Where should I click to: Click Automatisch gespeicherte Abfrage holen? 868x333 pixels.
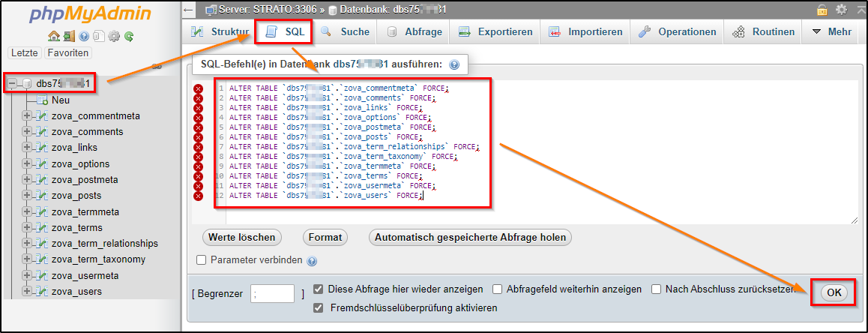click(x=470, y=237)
